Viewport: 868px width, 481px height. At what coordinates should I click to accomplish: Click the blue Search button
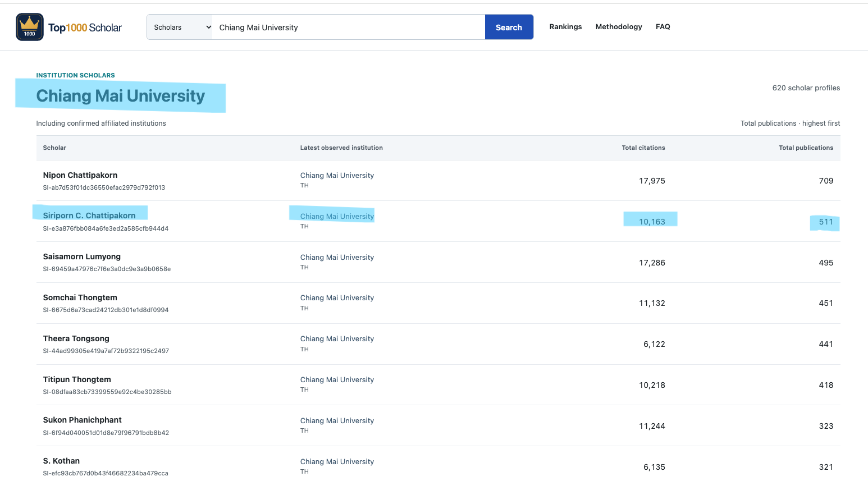click(x=509, y=27)
